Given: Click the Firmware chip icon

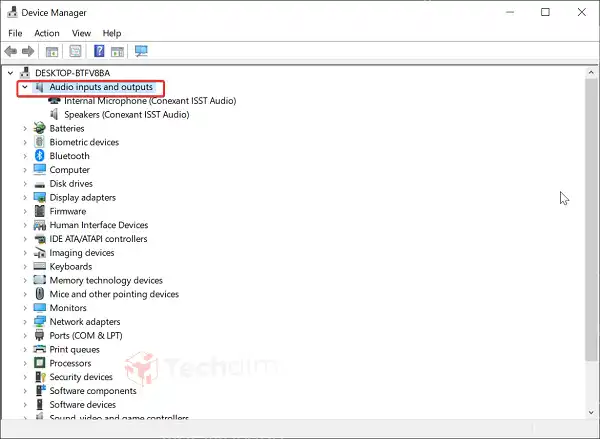Looking at the screenshot, I should 39,211.
